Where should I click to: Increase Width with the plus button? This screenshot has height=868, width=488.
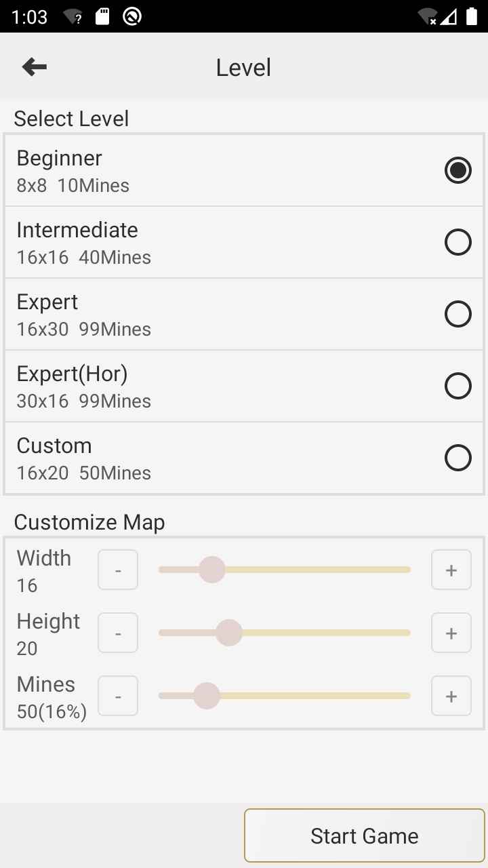click(451, 570)
